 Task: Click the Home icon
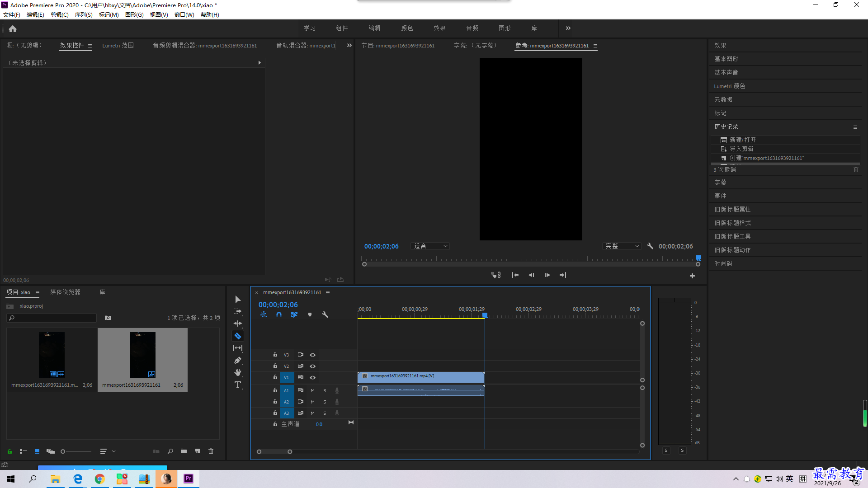(13, 28)
